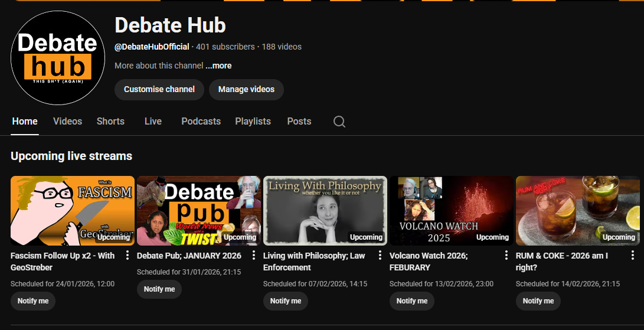This screenshot has width=644, height=330.
Task: Open the Volcano Watch 2025 thumbnail
Action: 451,210
